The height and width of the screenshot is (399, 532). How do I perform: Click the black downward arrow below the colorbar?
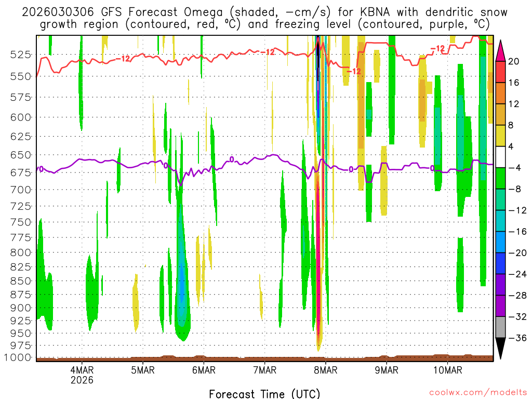pos(500,349)
